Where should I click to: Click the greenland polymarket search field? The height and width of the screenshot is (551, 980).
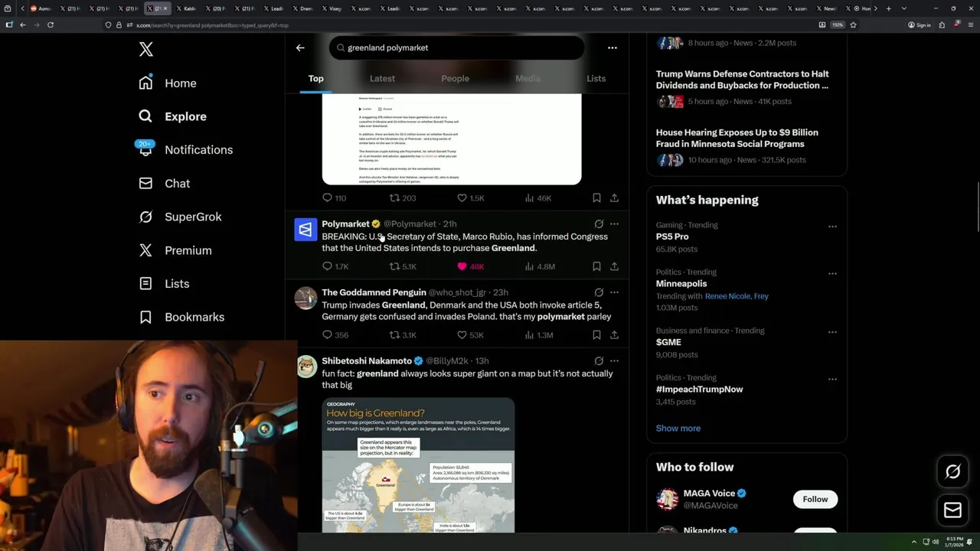tap(457, 47)
